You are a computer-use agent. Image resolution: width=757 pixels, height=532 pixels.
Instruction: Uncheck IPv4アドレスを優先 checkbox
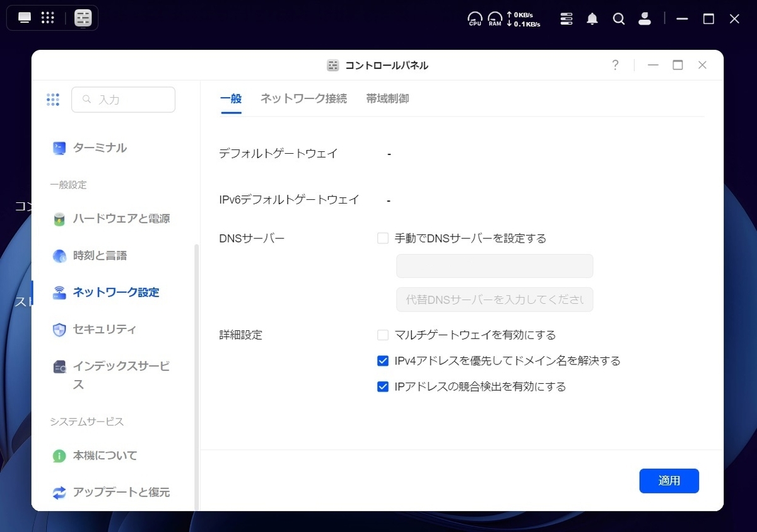tap(382, 361)
